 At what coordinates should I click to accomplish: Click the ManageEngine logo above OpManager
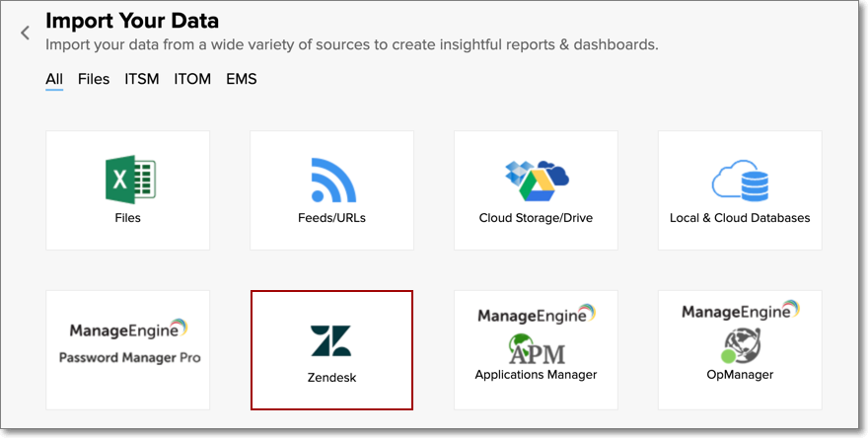[741, 311]
